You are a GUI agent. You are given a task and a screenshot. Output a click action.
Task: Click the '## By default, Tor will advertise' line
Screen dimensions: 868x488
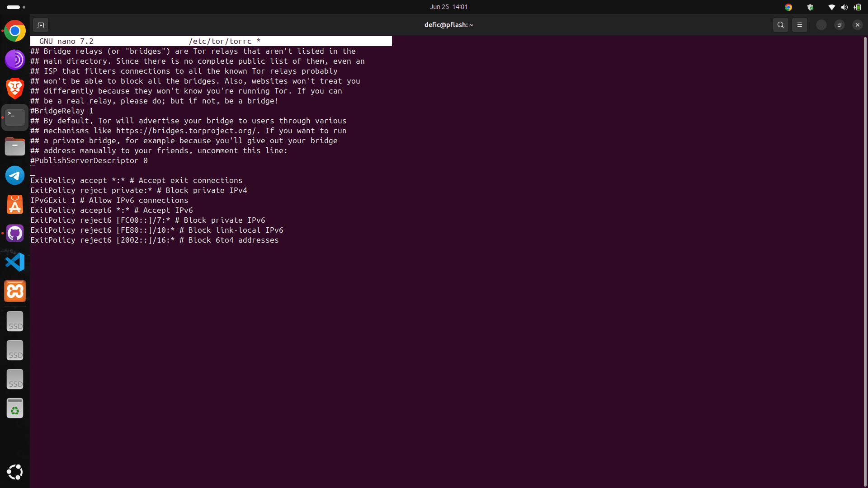click(x=189, y=121)
